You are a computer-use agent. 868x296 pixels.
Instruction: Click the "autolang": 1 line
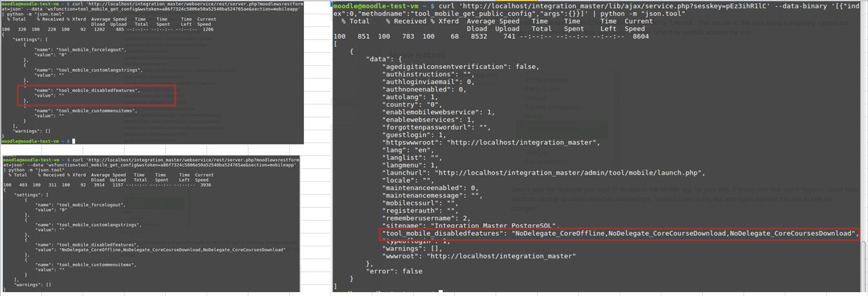[x=410, y=97]
